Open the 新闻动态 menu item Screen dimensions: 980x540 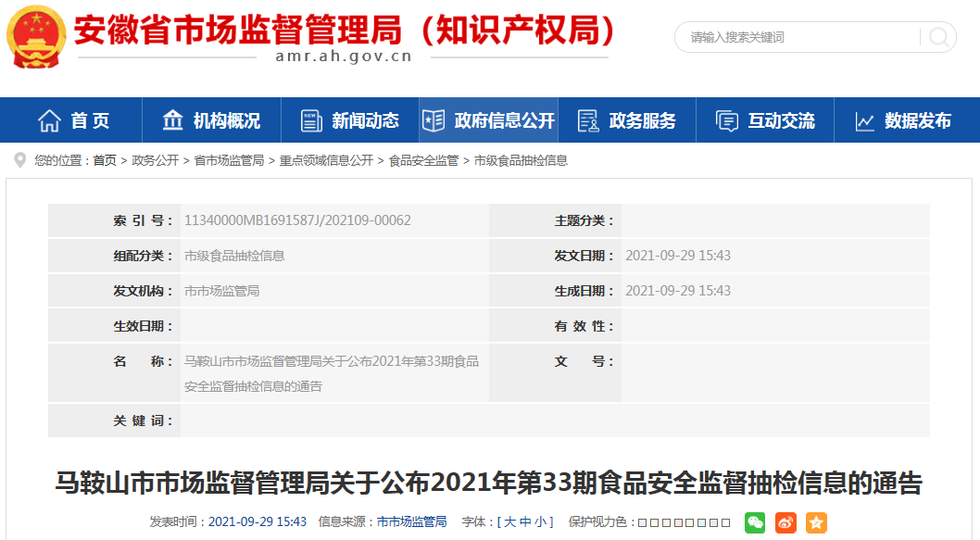[350, 120]
